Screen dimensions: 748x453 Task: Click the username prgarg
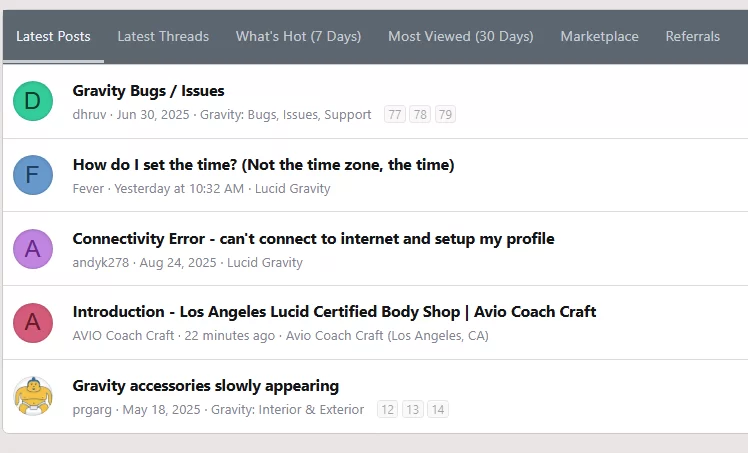coord(92,410)
